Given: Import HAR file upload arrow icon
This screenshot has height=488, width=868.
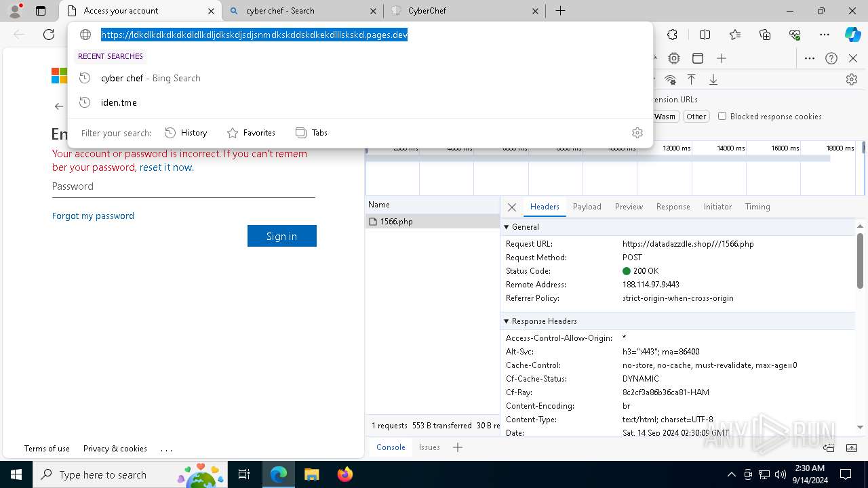Looking at the screenshot, I should pos(692,79).
